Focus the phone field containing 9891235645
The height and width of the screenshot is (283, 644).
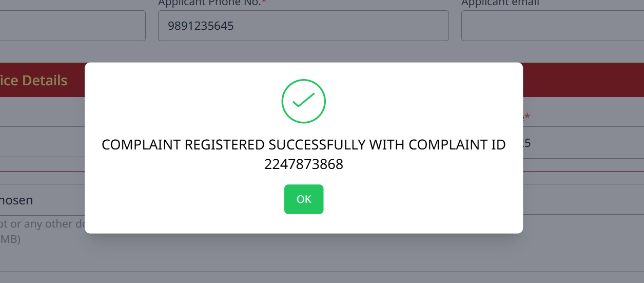(303, 26)
